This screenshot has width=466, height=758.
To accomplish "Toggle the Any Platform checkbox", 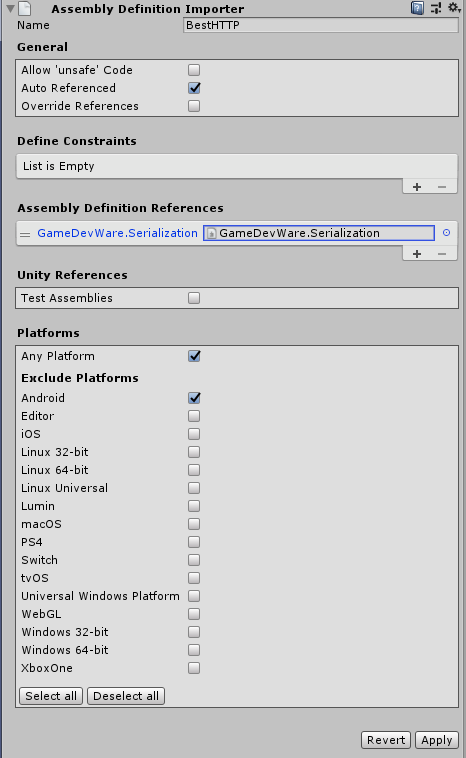I will (x=194, y=356).
